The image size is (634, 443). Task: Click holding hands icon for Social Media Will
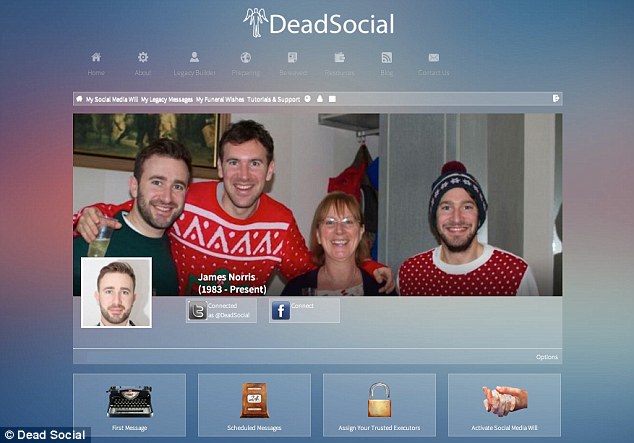[505, 401]
